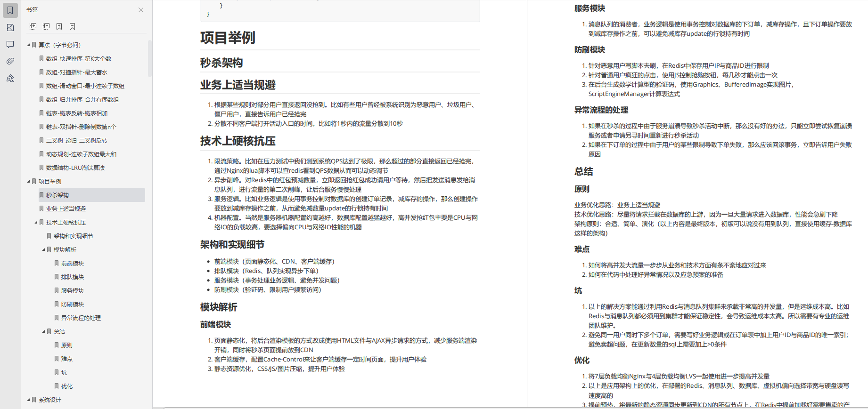Go to bookmark 数据结构-LRU淘汰算法

point(75,168)
